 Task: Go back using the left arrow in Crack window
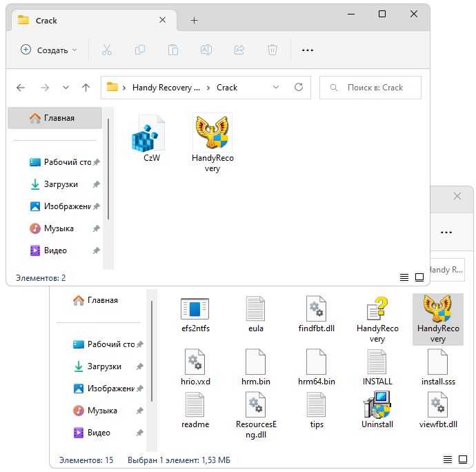[21, 88]
